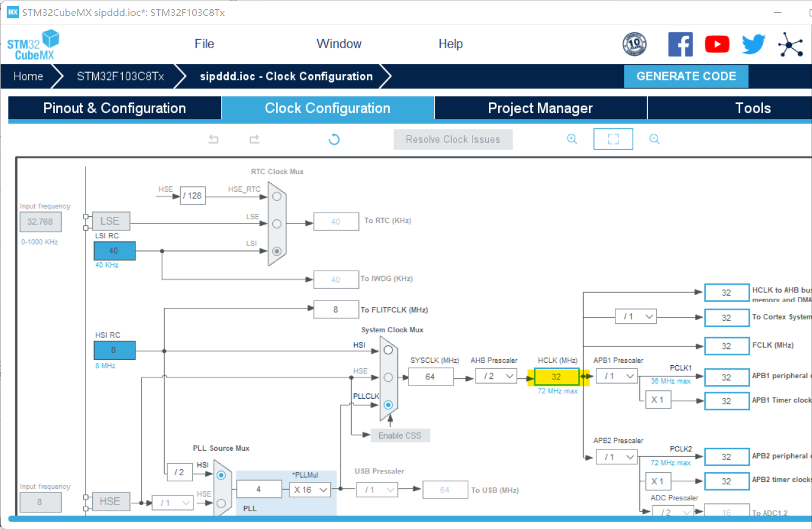812x529 pixels.
Task: Click the To RTC 40 value field
Action: click(336, 221)
